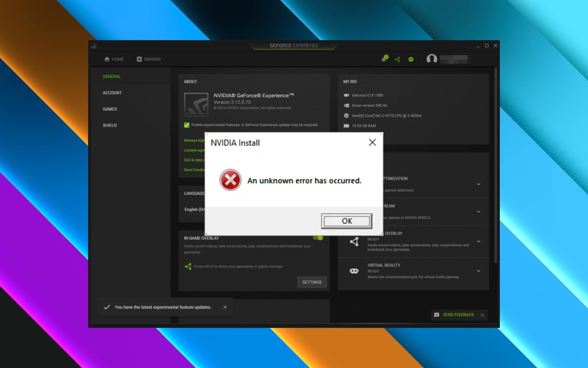Click the CPU chip icon
This screenshot has height=368, width=588.
coord(346,116)
